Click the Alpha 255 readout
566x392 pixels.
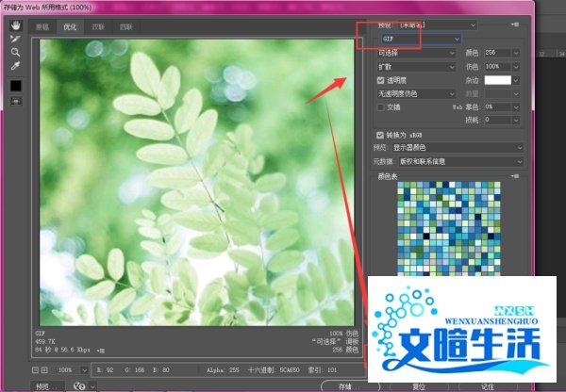point(223,370)
